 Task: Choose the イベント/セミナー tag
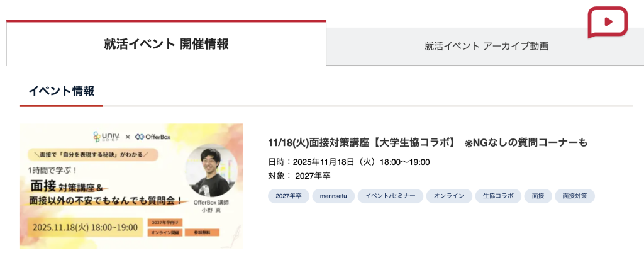390,196
